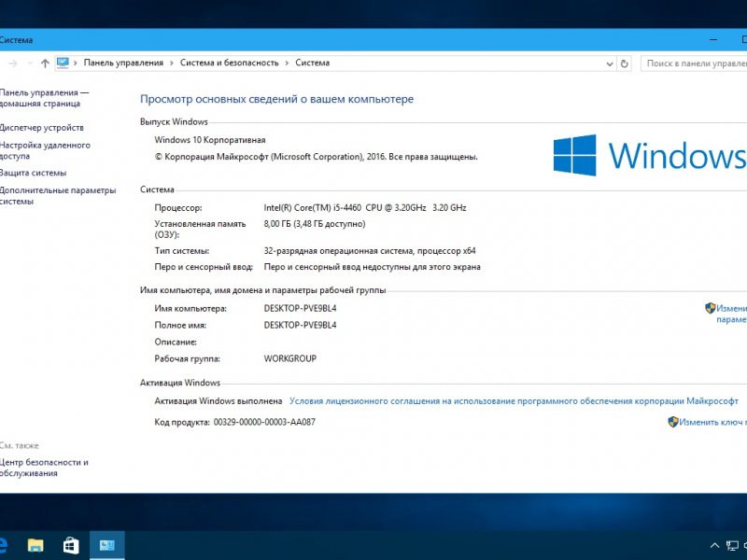Show hidden system tray icons
The width and height of the screenshot is (747, 560).
(714, 546)
